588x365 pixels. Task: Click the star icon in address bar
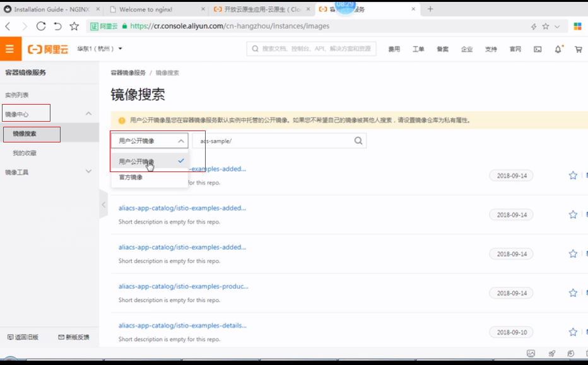click(x=546, y=26)
